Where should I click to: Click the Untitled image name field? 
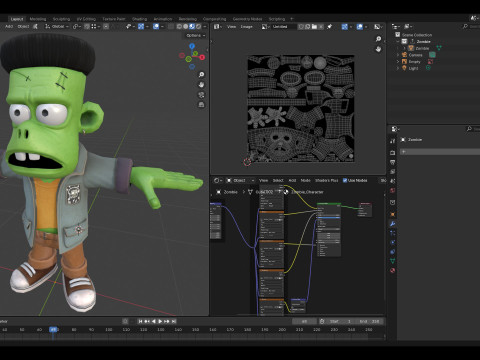tap(283, 26)
